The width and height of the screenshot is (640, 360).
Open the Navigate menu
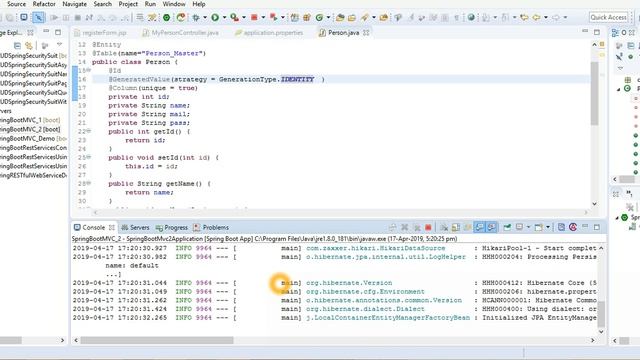point(74,4)
